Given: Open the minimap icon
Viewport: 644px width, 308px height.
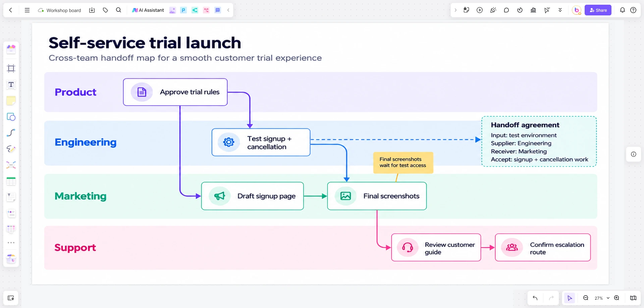Looking at the screenshot, I should tap(633, 298).
